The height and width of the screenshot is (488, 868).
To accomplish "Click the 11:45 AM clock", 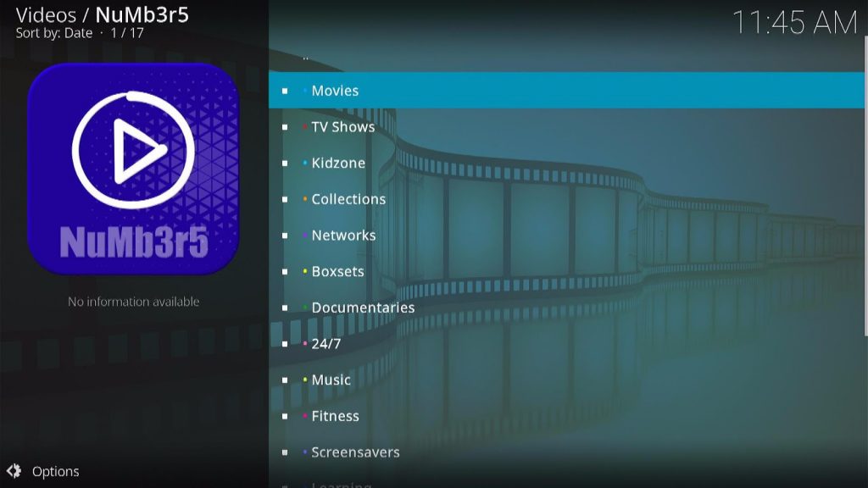I will coord(794,23).
